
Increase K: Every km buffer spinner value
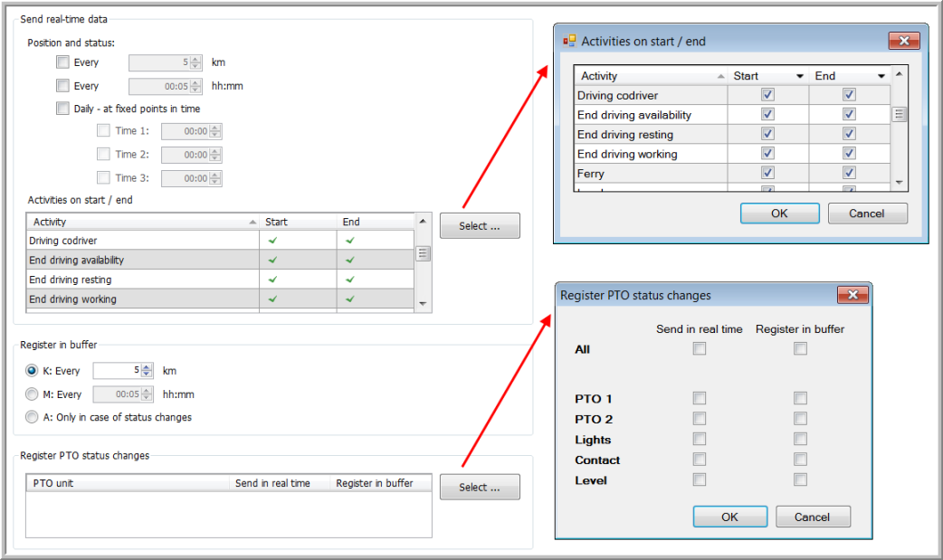147,366
